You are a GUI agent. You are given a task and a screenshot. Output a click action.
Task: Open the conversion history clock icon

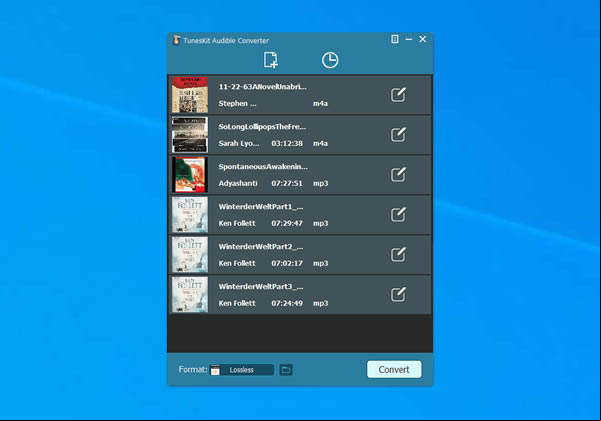coord(330,60)
